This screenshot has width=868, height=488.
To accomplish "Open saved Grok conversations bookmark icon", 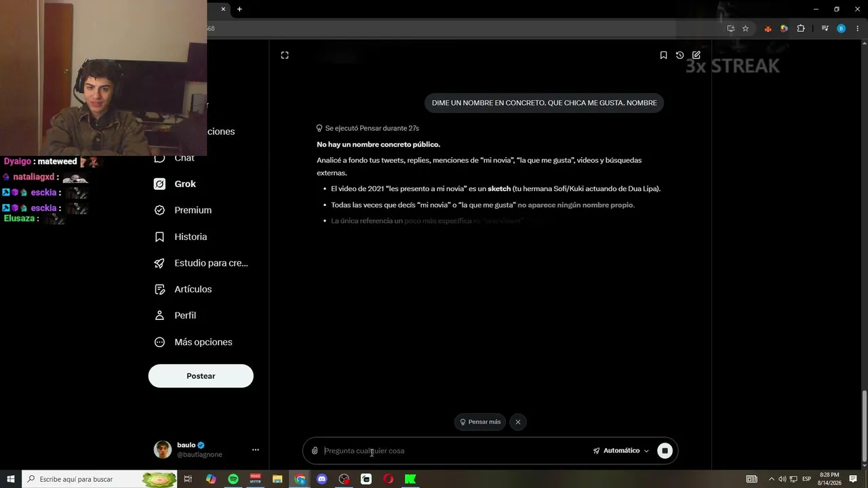I will [x=663, y=55].
